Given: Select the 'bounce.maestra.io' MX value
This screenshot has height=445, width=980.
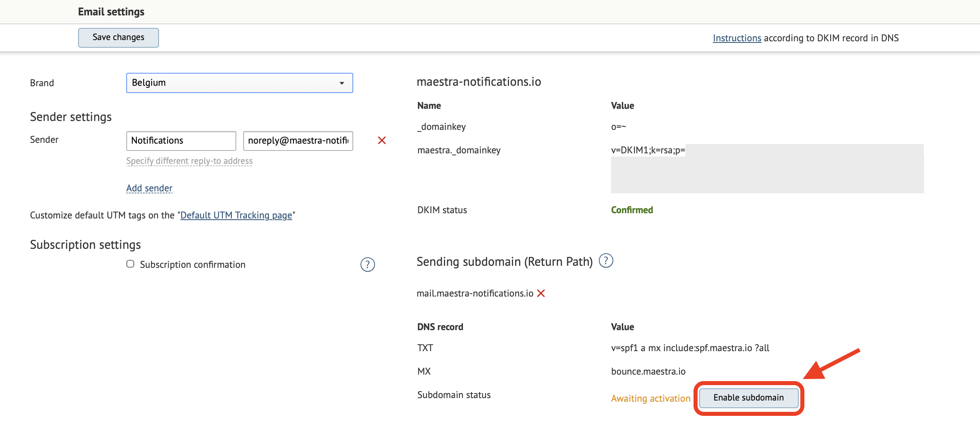Looking at the screenshot, I should tap(648, 371).
